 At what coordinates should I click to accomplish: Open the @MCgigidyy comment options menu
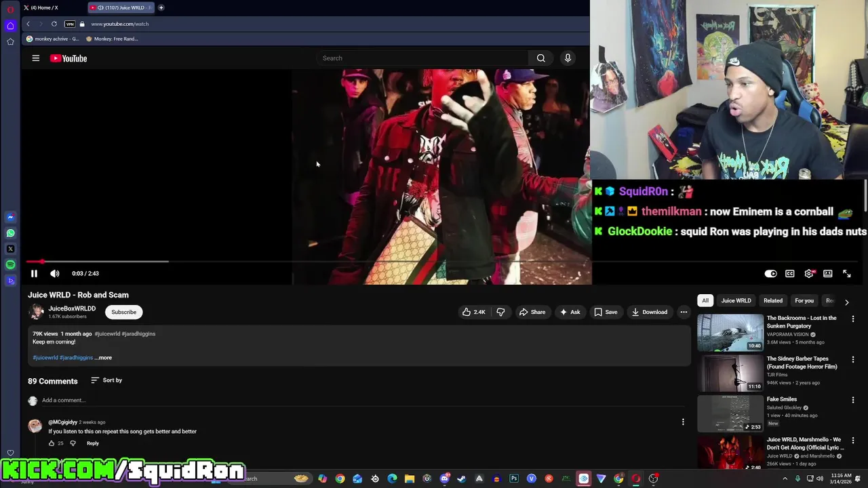coord(683,422)
